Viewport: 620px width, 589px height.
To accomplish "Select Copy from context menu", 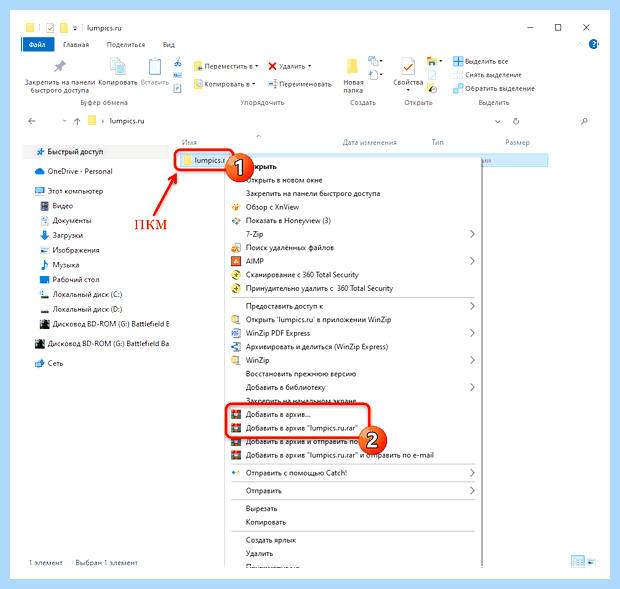I will (x=266, y=522).
